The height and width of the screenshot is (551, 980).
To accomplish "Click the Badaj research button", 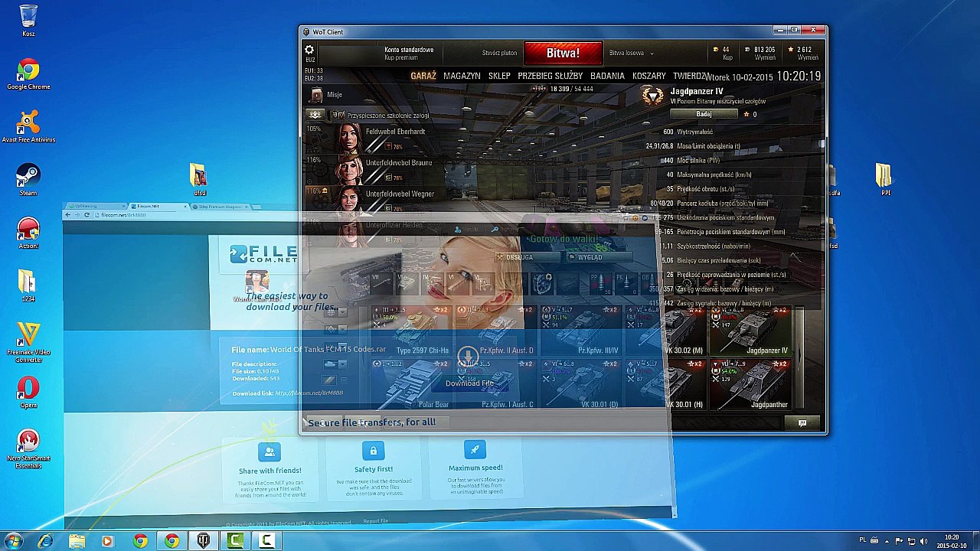I will coord(704,115).
